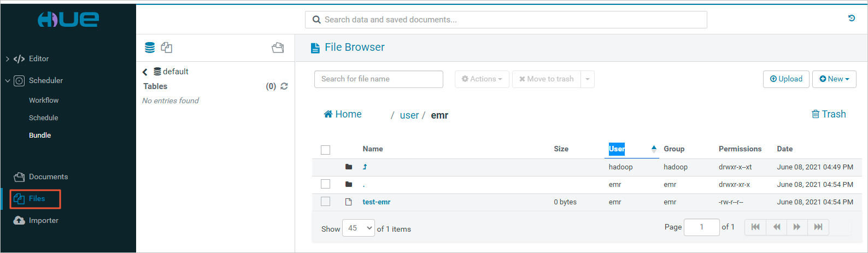Click the emr breadcrumb
Image resolution: width=868 pixels, height=253 pixels.
(x=439, y=115)
